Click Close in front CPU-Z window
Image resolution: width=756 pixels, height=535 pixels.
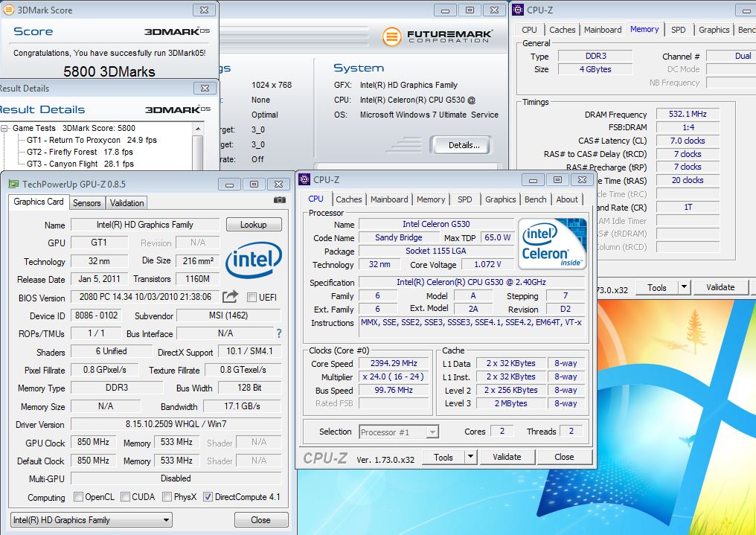[x=564, y=457]
